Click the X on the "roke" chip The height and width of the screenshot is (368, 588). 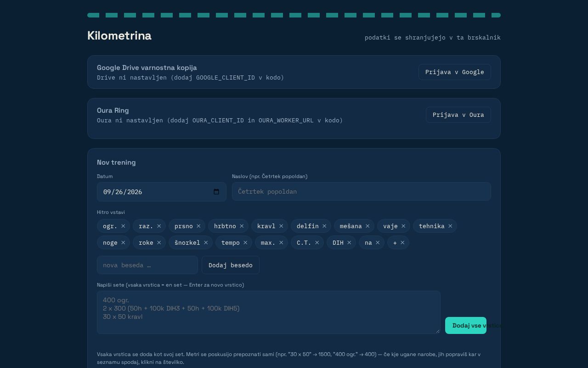click(159, 242)
